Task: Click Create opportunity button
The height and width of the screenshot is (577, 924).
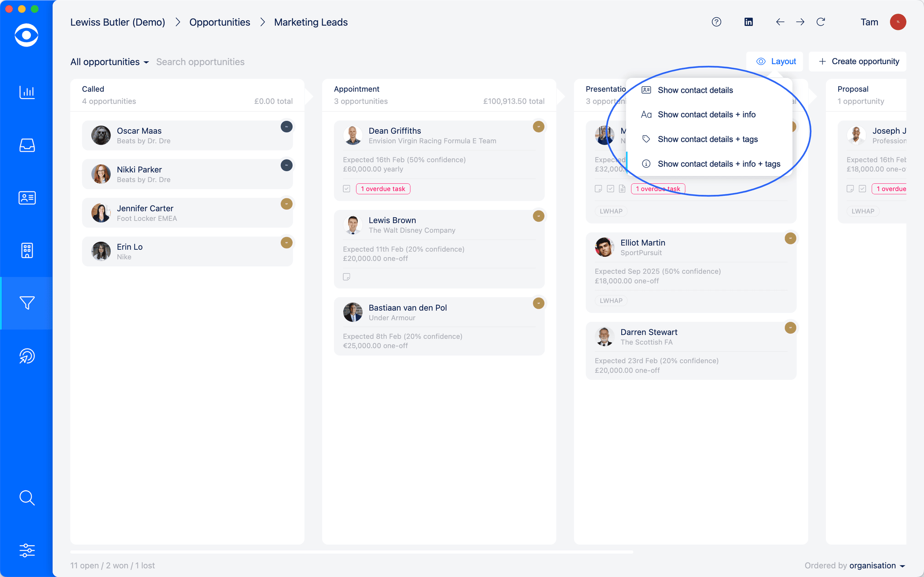Action: click(x=858, y=62)
